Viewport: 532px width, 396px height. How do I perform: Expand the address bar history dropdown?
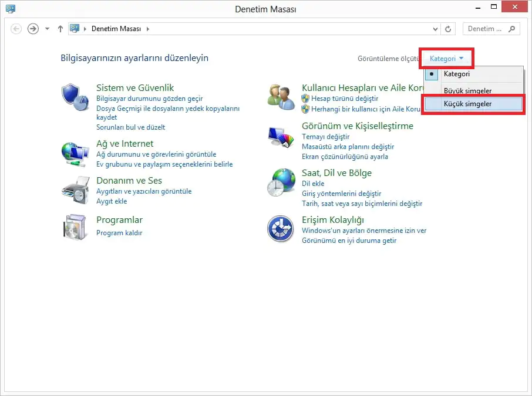[x=435, y=28]
